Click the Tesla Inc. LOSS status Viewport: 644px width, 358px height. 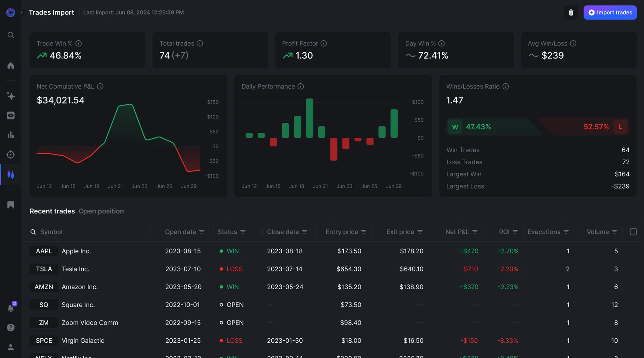[x=231, y=269]
